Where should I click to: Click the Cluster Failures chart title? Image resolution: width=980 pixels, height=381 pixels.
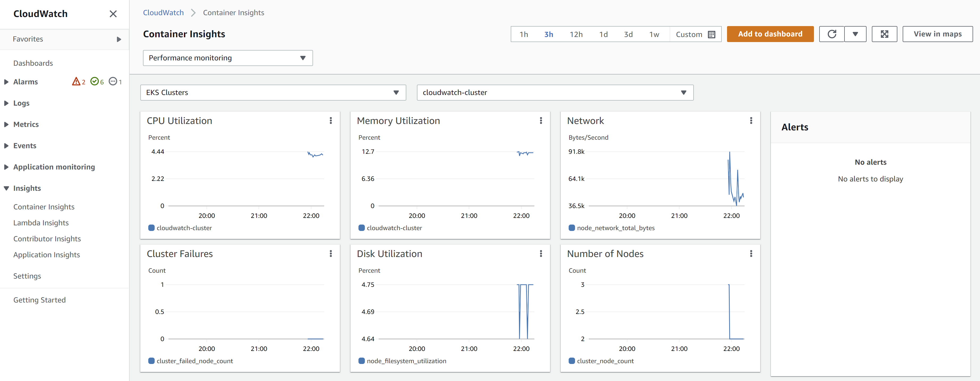pos(180,254)
